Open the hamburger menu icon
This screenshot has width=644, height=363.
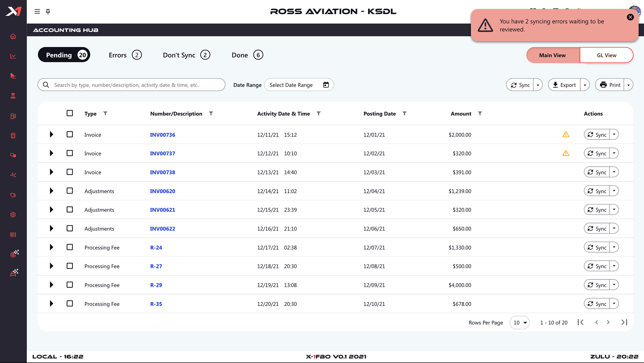37,11
